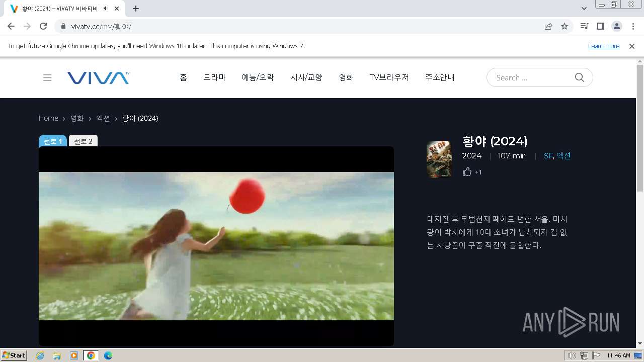Close the 황야 (2024) tab
This screenshot has height=362, width=644.
click(117, 9)
